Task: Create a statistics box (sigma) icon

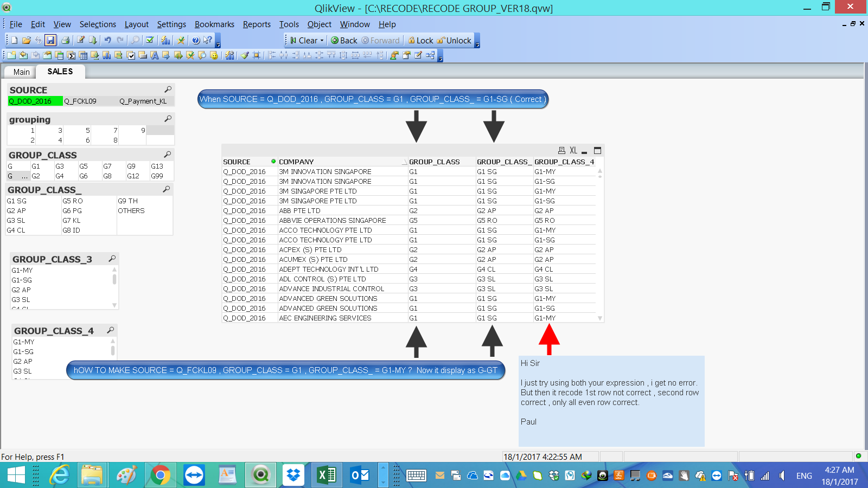Action: (x=71, y=55)
